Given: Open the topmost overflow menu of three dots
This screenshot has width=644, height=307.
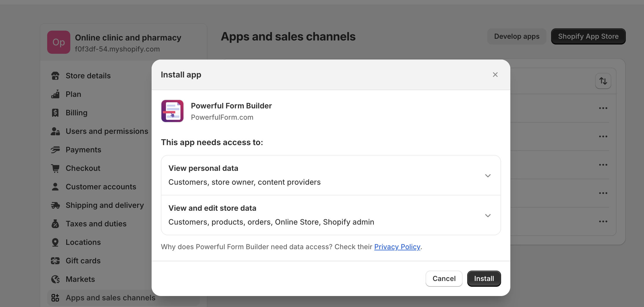Looking at the screenshot, I should click(x=603, y=108).
